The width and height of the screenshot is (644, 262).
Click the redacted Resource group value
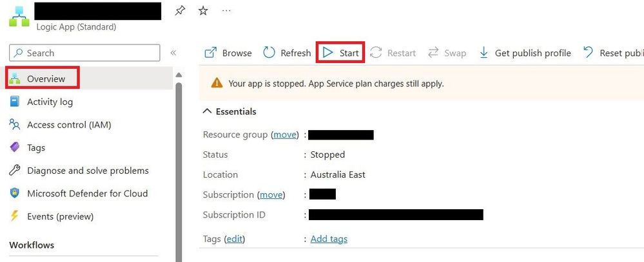pos(341,135)
